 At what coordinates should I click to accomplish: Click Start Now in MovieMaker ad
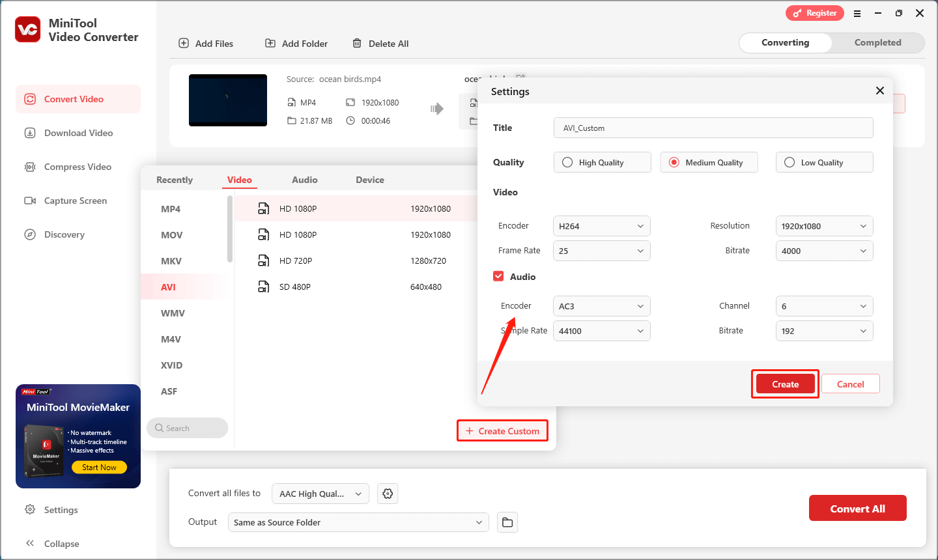click(100, 468)
